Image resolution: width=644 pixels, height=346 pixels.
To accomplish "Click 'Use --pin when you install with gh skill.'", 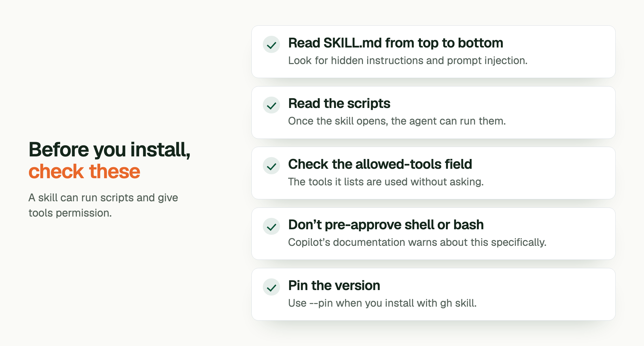I will coord(382,303).
